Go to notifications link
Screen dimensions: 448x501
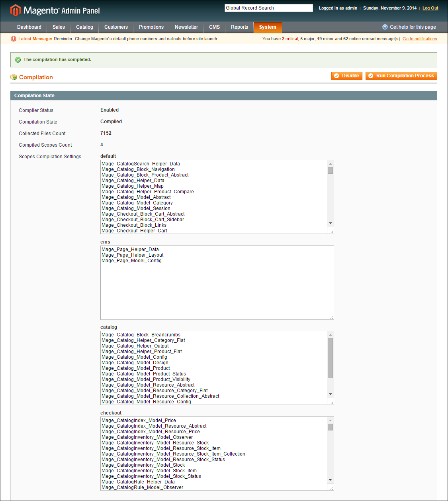pos(420,39)
